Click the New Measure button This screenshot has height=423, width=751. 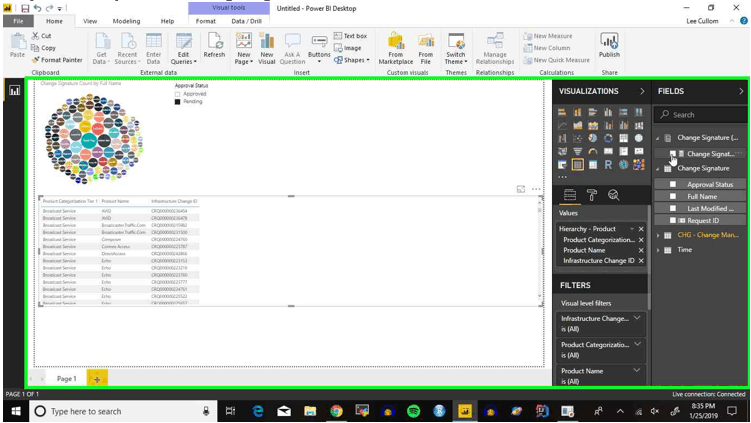pos(548,36)
